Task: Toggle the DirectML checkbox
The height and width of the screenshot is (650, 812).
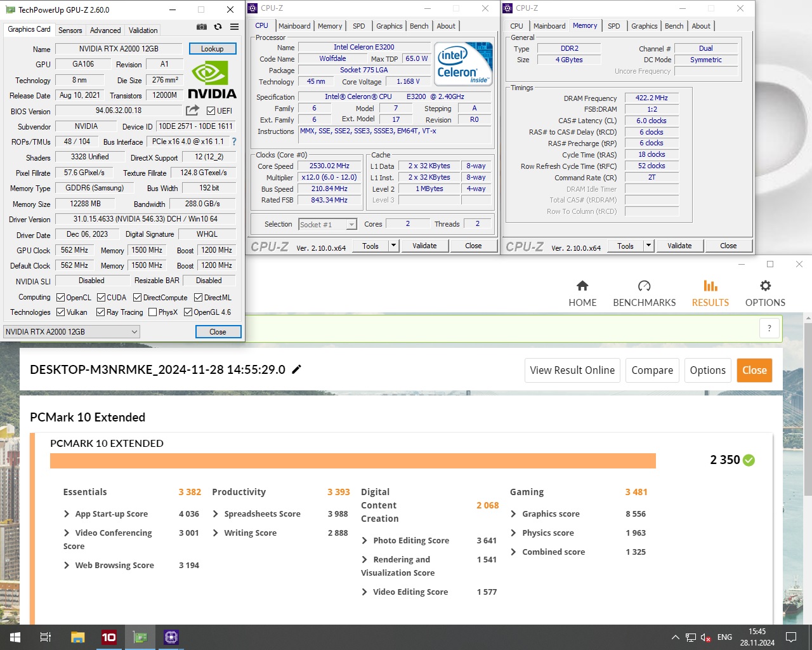Action: (198, 297)
